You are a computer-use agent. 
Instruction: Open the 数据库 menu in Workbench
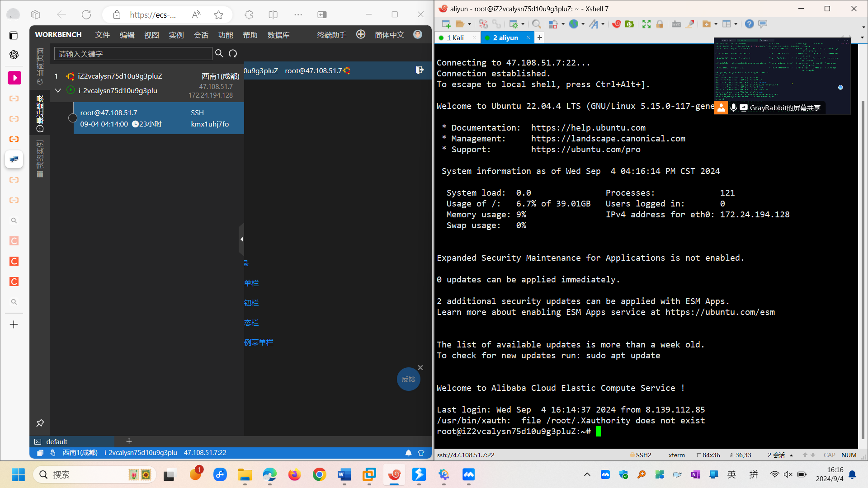(x=278, y=35)
